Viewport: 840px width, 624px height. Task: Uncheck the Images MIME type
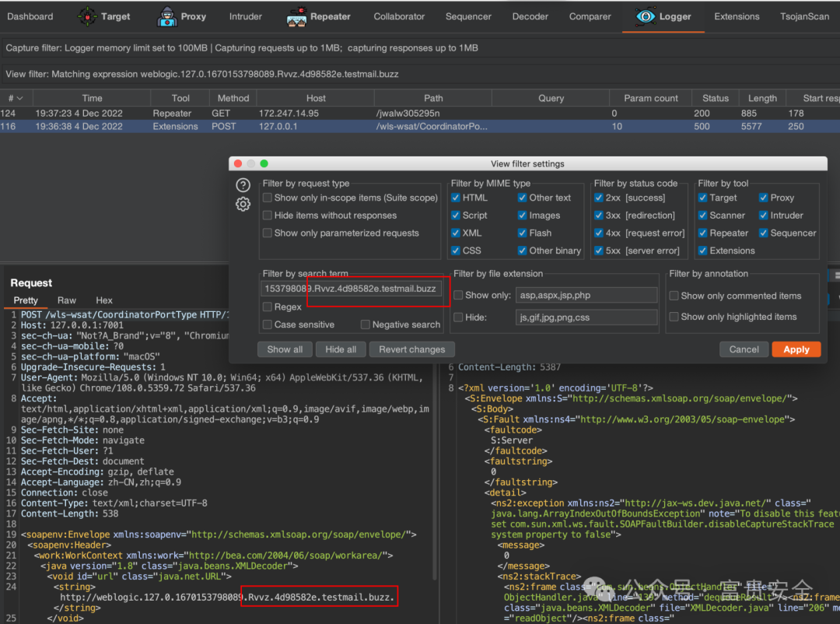[x=522, y=216]
